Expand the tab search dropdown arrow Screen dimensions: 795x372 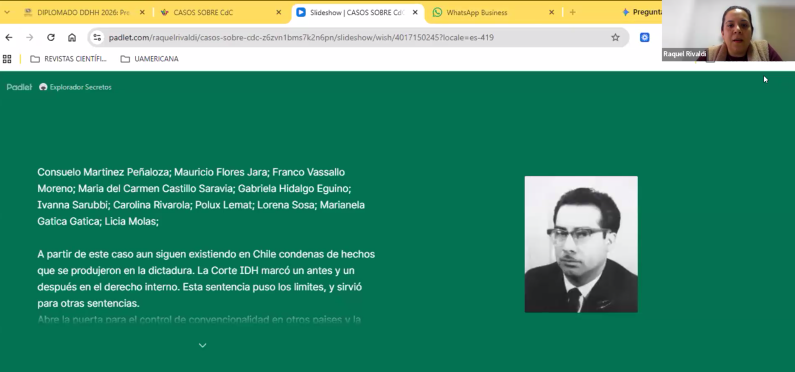tap(7, 12)
